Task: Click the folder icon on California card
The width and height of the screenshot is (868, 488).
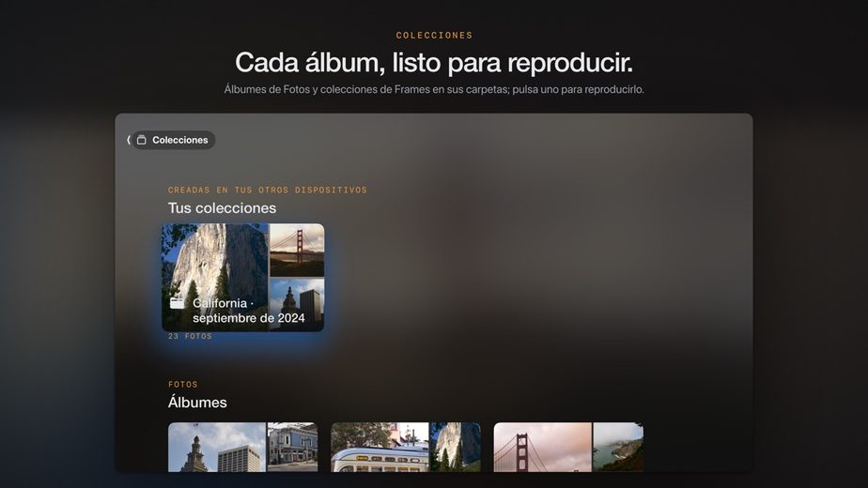Action: coord(178,302)
